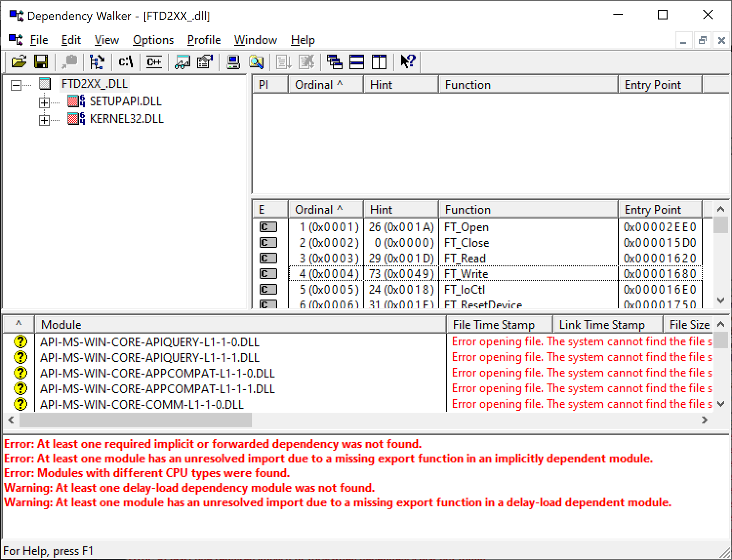732x560 pixels.
Task: Click module list horizontal scrollbar thumb
Action: (x=136, y=420)
